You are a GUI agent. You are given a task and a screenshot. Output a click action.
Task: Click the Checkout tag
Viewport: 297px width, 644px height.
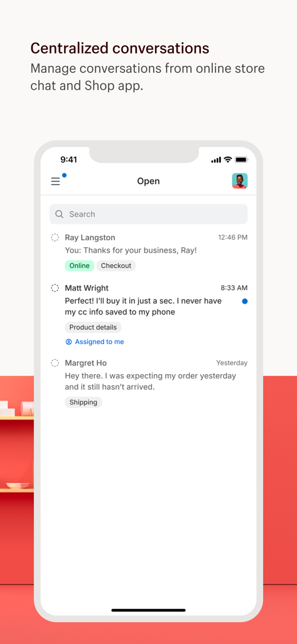(116, 266)
